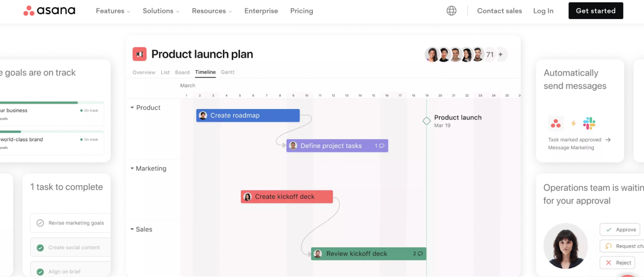Click the Asana logo icon
The image size is (644, 277).
29,10
